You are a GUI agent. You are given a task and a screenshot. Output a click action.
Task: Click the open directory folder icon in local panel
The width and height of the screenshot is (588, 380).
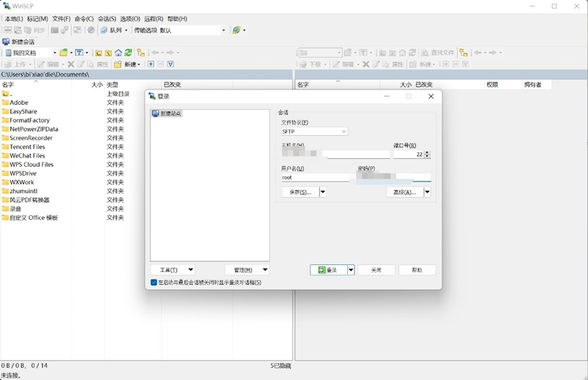coord(64,53)
